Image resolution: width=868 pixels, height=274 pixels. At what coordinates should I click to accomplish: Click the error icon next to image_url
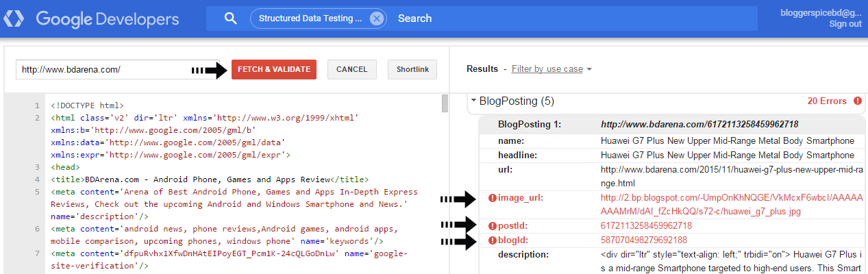coord(492,199)
